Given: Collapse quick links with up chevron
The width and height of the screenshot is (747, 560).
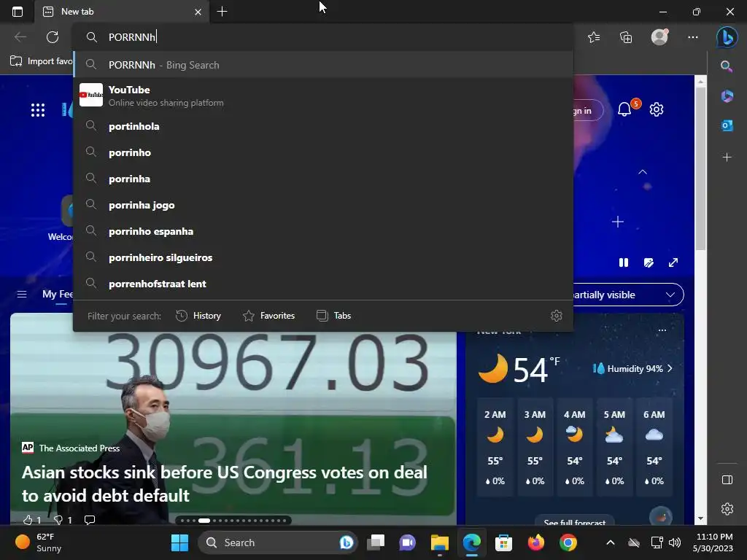Looking at the screenshot, I should [x=643, y=172].
